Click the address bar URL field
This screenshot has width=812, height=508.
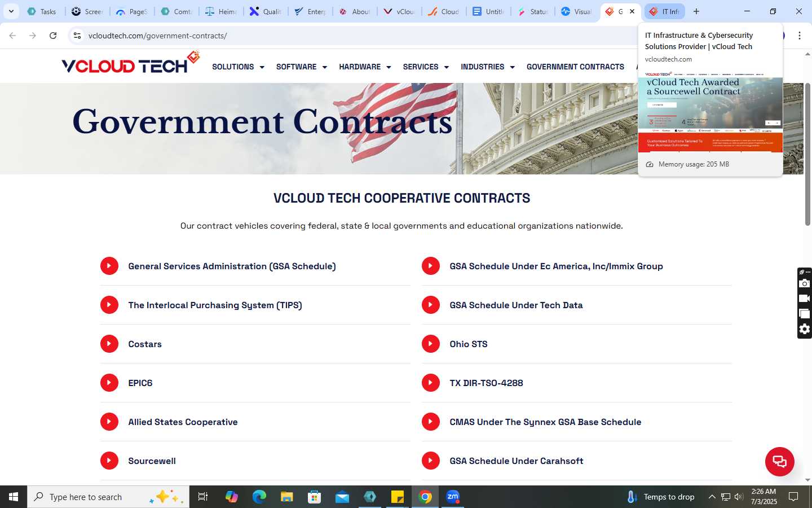click(361, 36)
